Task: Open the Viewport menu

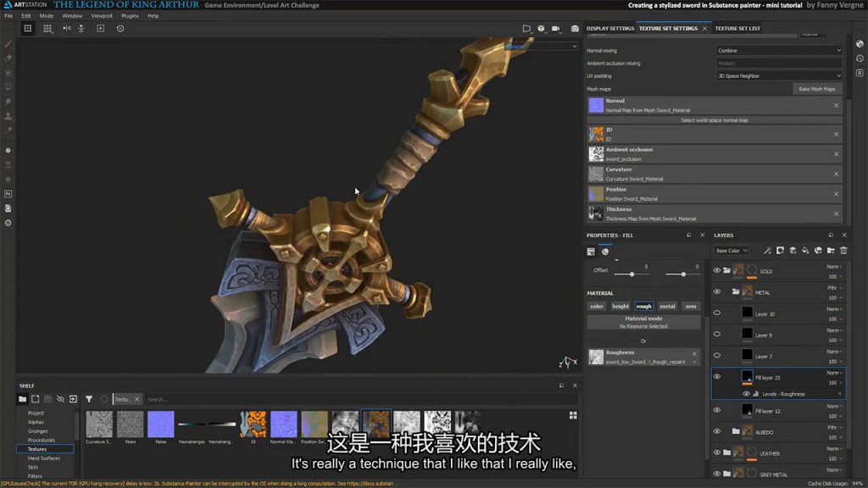Action: pyautogui.click(x=102, y=16)
